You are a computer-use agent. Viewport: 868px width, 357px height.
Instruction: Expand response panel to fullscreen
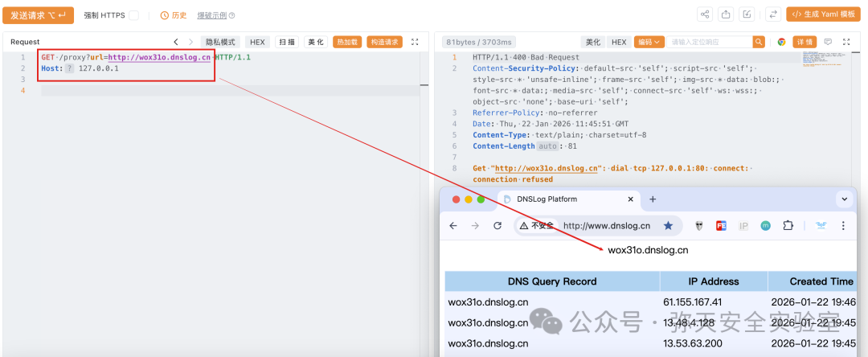coord(846,42)
